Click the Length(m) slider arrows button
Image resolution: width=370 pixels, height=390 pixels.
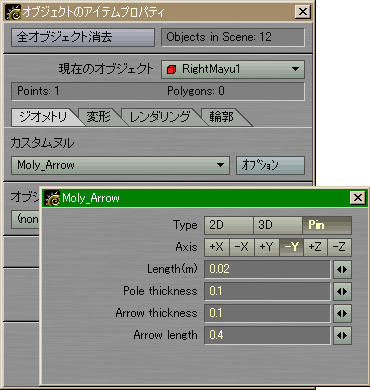(342, 269)
